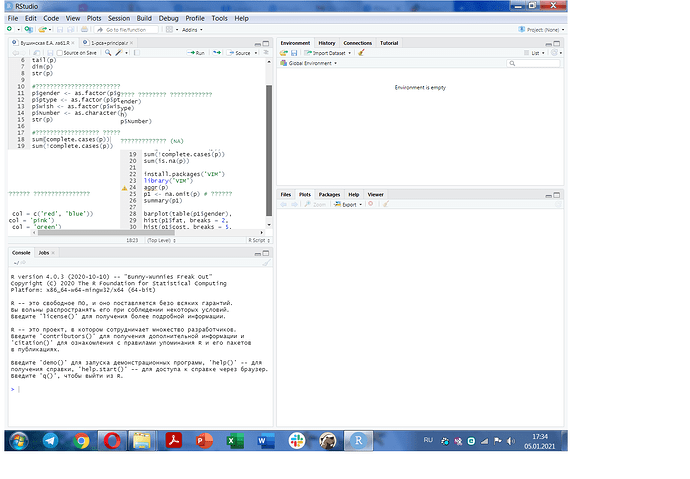Screen dimensions: 690x479
Task: Click the Zoom button in Plots pane
Action: (315, 204)
